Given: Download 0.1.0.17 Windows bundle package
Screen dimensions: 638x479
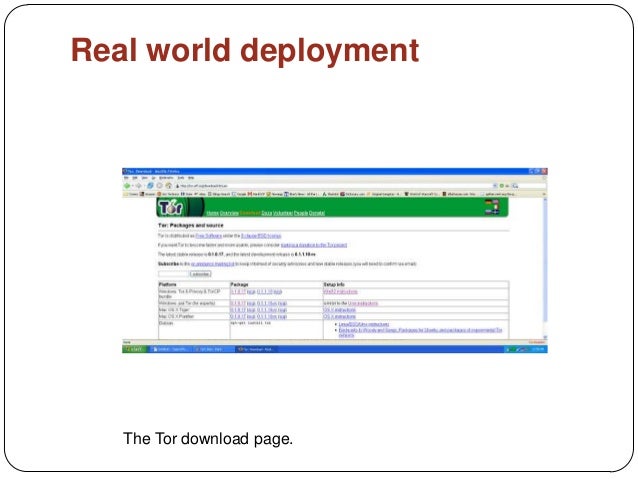Looking at the screenshot, I should 238,292.
